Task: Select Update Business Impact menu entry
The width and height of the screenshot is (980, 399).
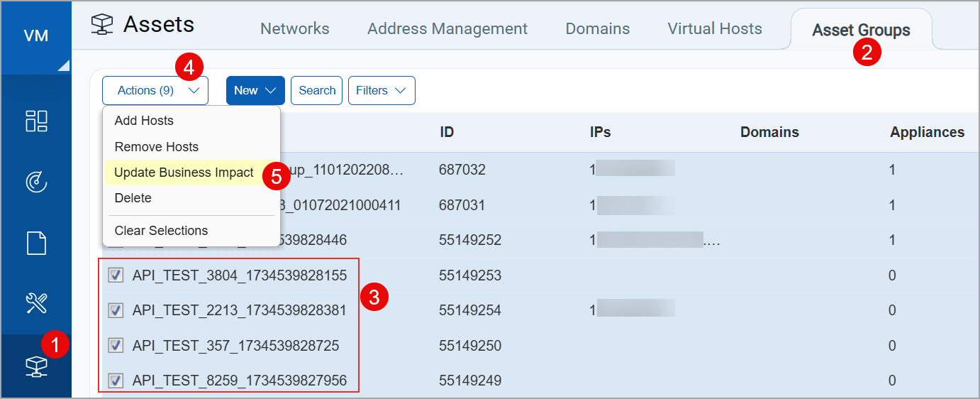Action: pyautogui.click(x=184, y=173)
